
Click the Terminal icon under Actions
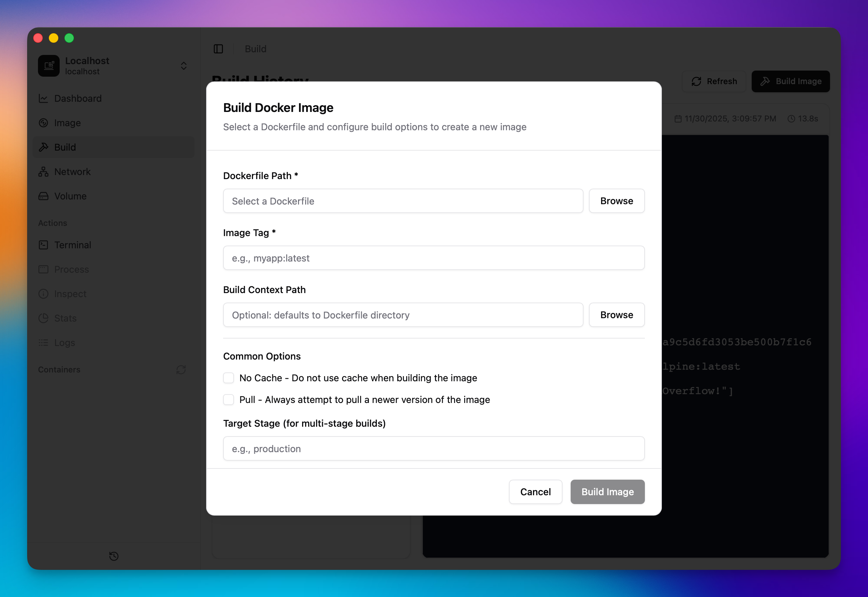tap(43, 245)
